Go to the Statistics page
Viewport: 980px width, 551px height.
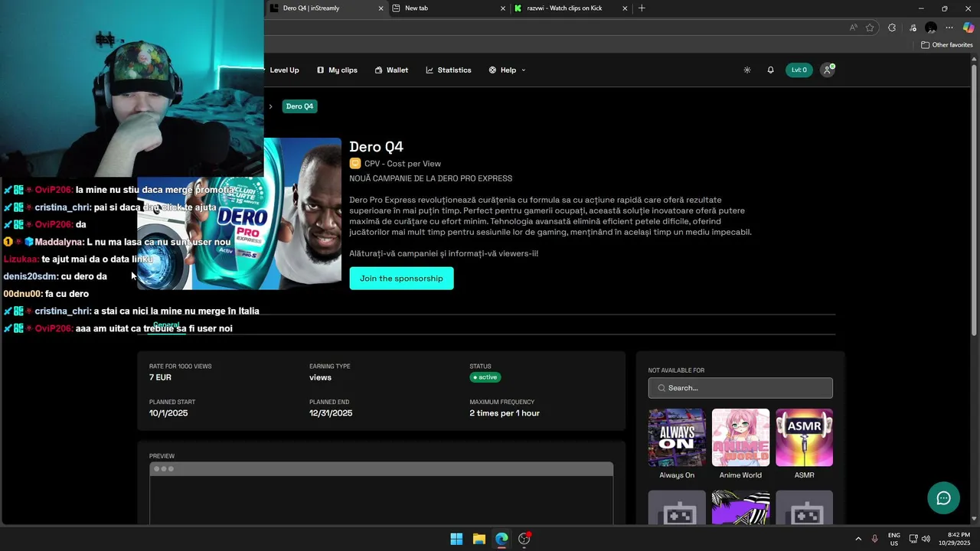[449, 70]
